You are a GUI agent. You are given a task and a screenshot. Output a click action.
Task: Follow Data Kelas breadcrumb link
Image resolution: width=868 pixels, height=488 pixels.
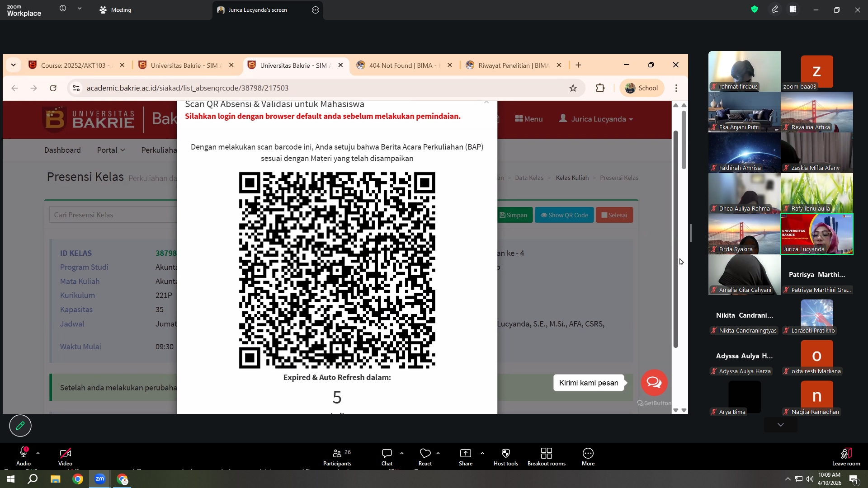[529, 178]
